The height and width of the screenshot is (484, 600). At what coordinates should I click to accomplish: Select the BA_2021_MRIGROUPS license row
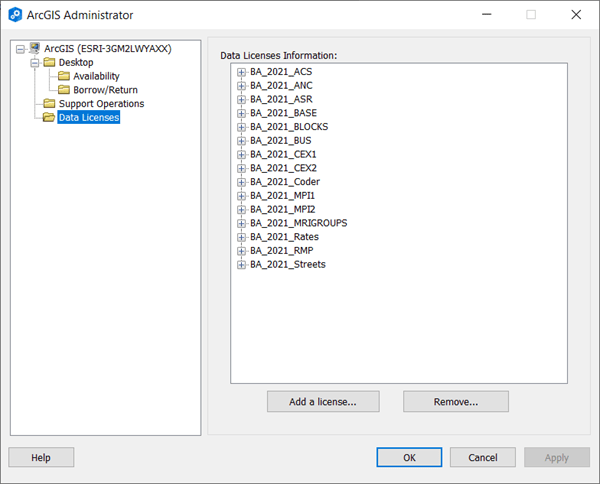[298, 223]
